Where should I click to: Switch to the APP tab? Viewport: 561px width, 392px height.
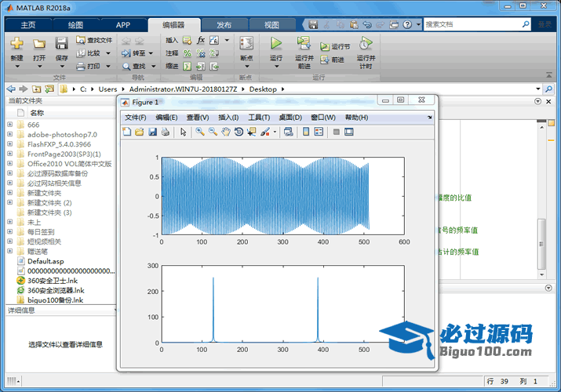tap(122, 24)
